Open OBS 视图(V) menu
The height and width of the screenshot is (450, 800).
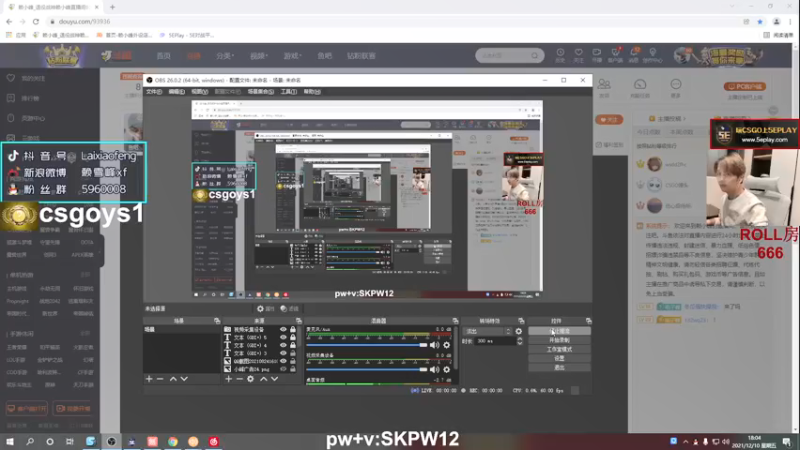click(199, 92)
